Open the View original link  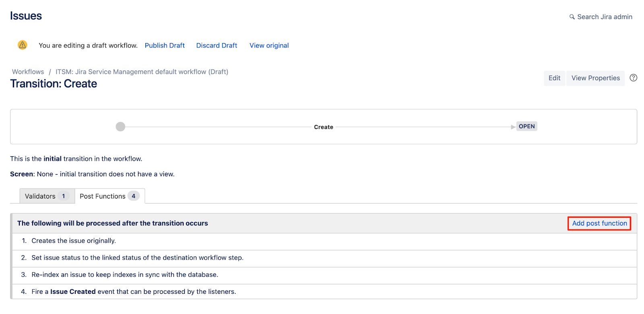269,45
